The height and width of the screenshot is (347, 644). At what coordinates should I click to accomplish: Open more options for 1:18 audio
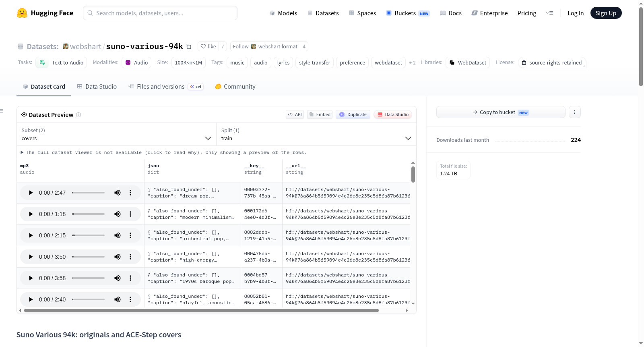pos(130,214)
